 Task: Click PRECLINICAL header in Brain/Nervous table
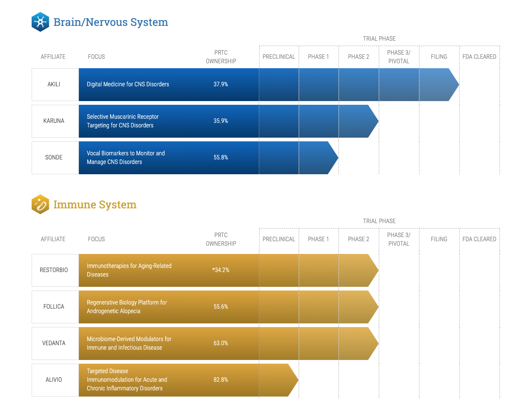point(279,57)
